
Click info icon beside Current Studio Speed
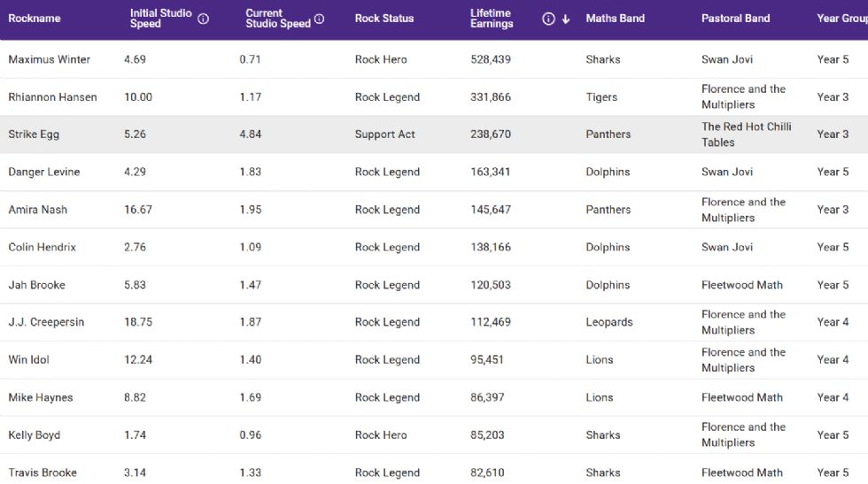click(x=319, y=19)
